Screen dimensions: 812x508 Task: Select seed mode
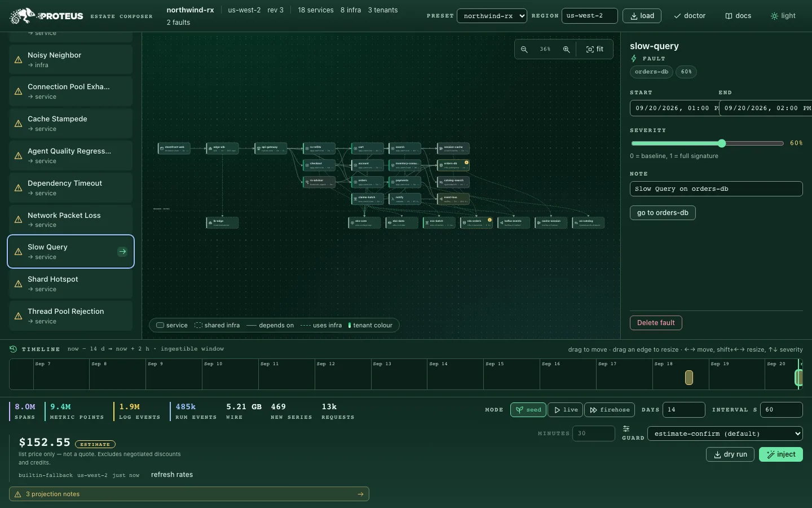pos(528,410)
